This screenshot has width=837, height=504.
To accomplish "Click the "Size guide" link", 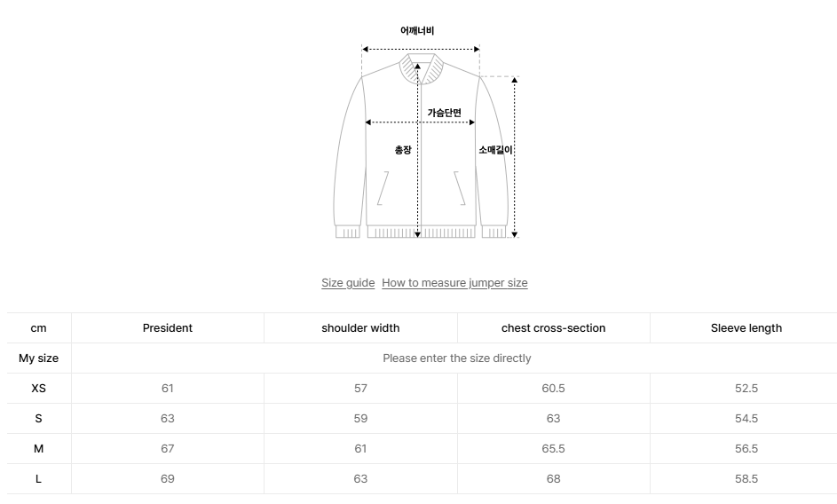I will point(348,283).
